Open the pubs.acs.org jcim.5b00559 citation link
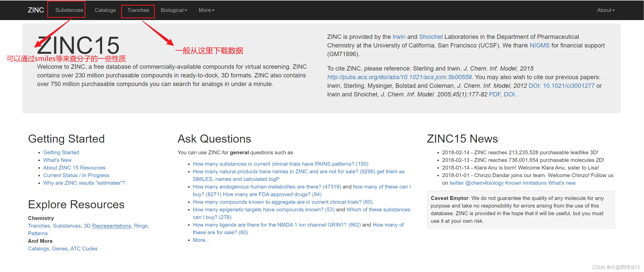 (x=399, y=77)
